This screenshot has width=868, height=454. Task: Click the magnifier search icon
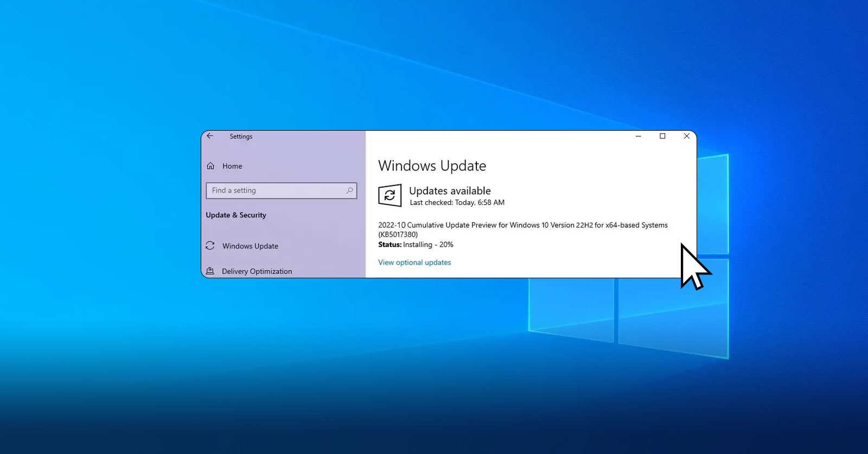(x=349, y=190)
